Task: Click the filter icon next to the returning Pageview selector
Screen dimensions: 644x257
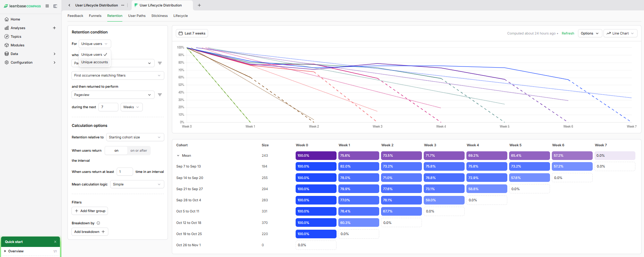Action: 160,95
